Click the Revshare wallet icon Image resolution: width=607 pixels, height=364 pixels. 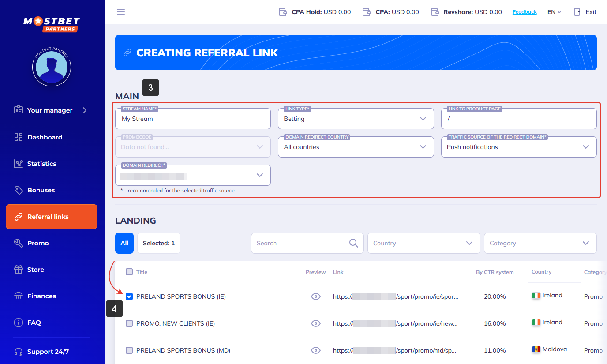coord(435,12)
